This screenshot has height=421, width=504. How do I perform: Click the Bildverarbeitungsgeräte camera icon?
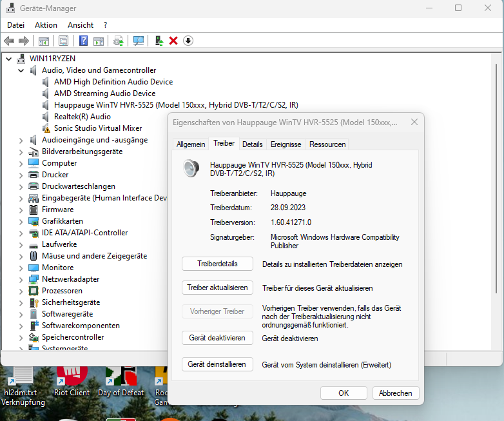(x=34, y=152)
